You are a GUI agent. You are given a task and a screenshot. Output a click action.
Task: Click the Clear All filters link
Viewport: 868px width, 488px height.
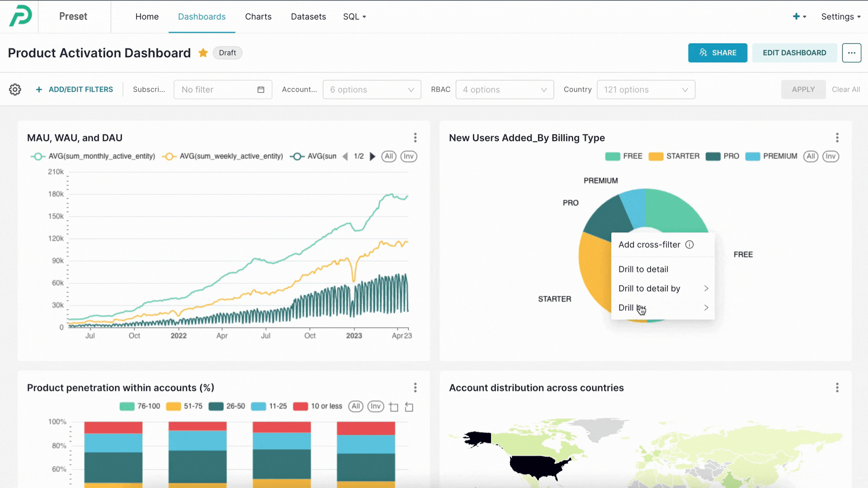point(845,89)
